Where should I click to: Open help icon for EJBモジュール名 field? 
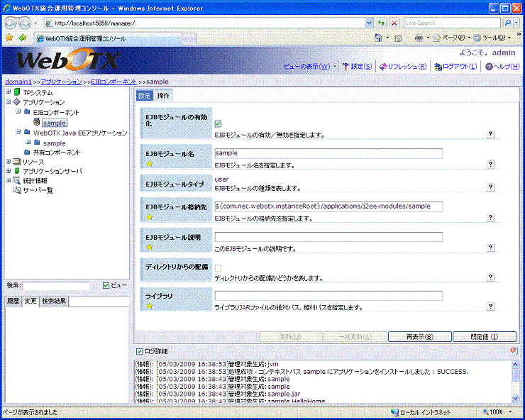(490, 165)
